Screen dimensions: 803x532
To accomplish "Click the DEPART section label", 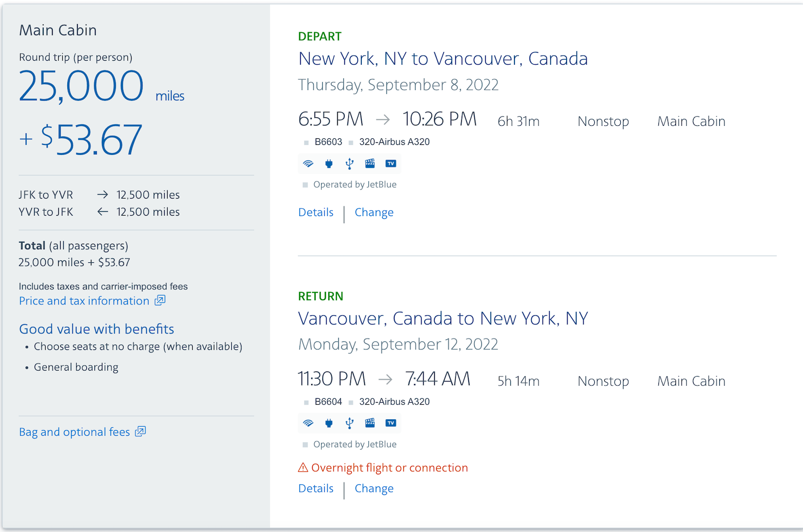I will (320, 36).
